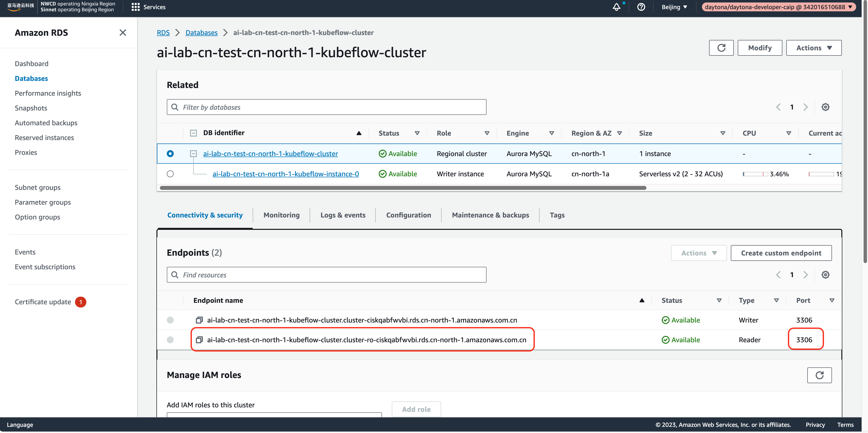Refresh the Manage IAM roles section
The width and height of the screenshot is (868, 433).
tap(819, 375)
